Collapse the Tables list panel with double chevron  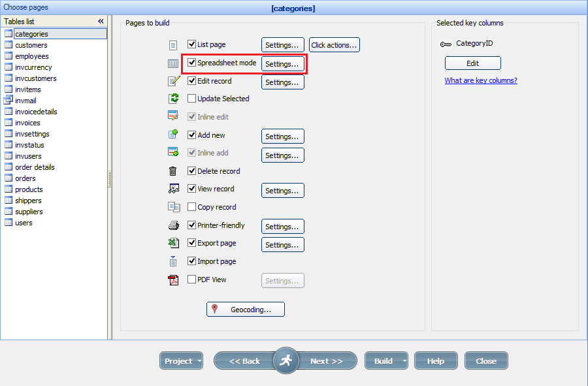coord(101,20)
